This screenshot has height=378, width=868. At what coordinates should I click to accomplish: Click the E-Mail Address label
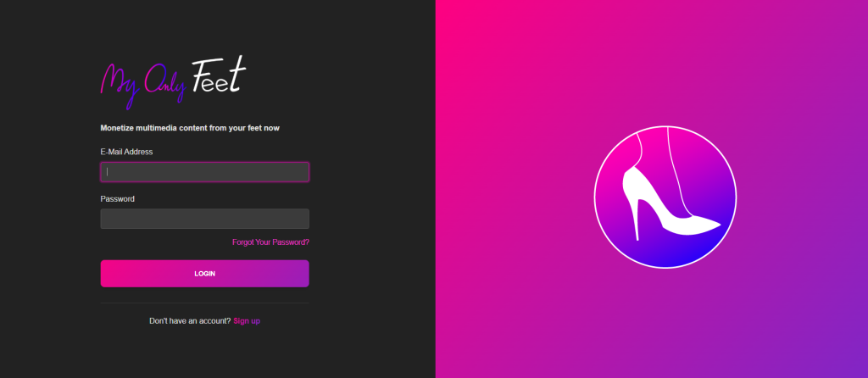[127, 152]
